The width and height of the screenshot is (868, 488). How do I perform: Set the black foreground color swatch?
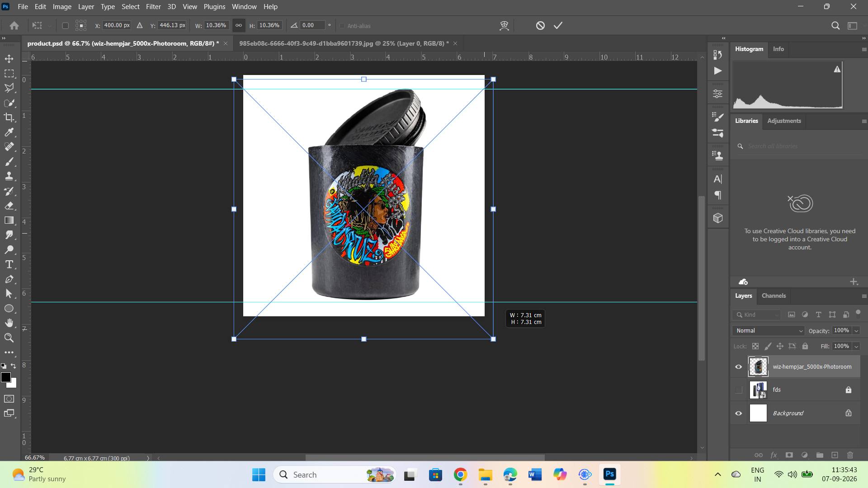[6, 378]
